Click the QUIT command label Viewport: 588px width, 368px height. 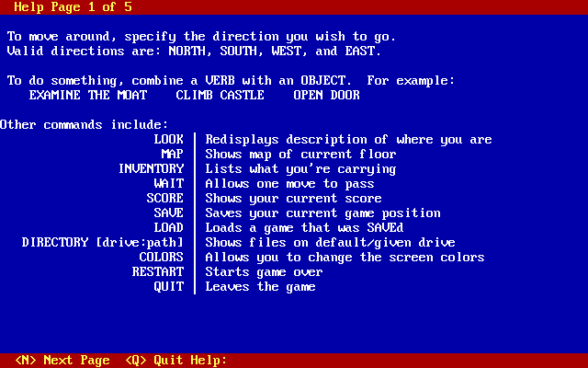[169, 286]
